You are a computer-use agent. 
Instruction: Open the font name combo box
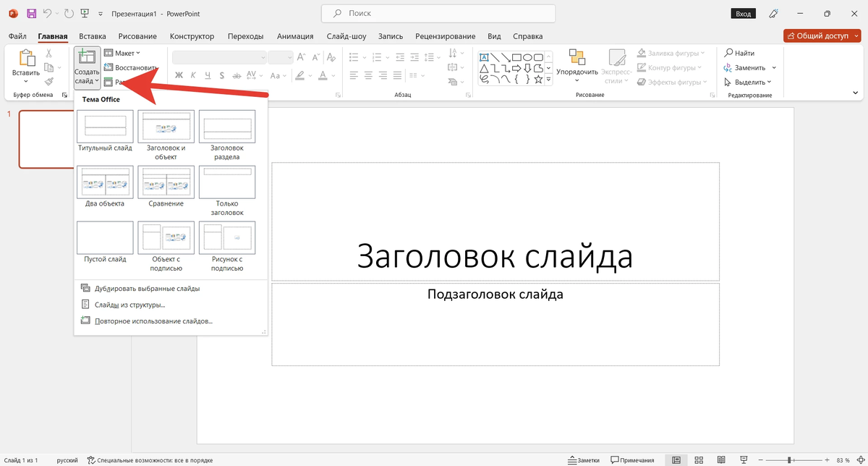[x=219, y=57]
